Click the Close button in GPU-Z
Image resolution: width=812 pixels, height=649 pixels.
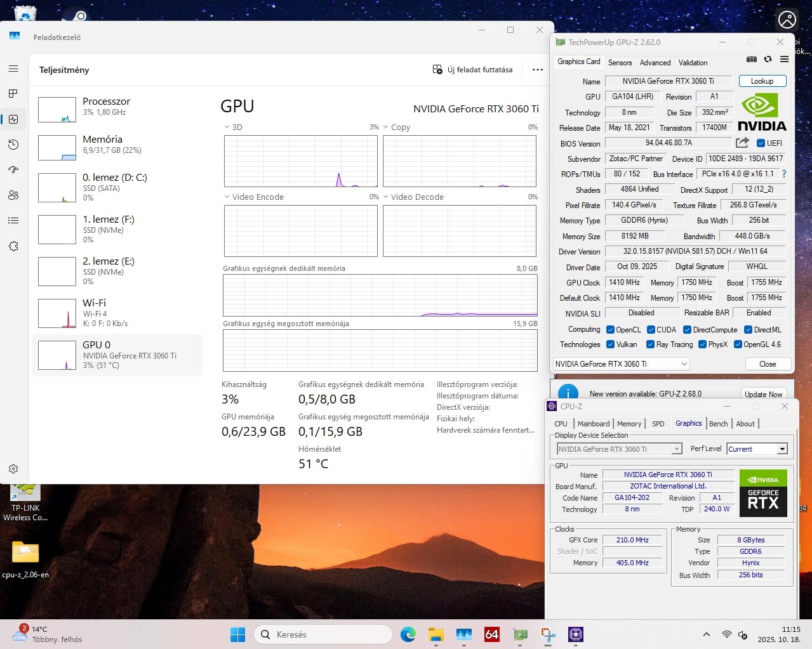[768, 364]
